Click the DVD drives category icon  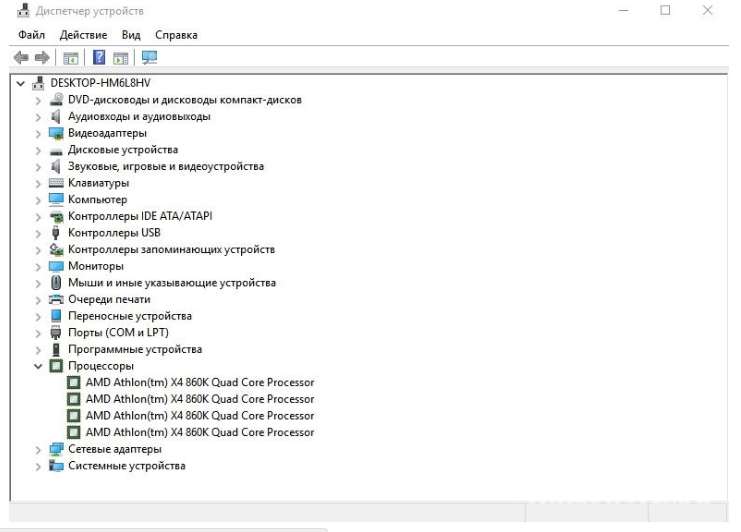click(x=56, y=100)
